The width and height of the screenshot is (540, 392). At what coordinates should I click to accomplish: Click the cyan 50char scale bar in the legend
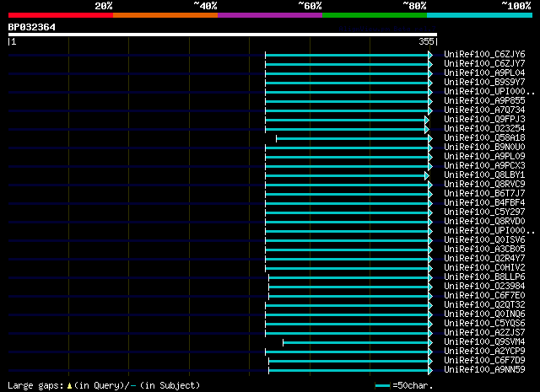pos(382,386)
